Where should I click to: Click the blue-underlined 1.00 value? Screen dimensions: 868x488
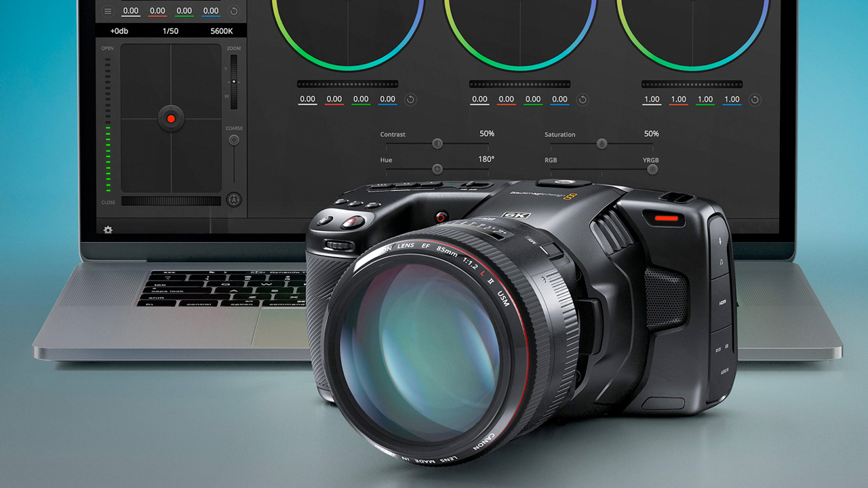732,100
